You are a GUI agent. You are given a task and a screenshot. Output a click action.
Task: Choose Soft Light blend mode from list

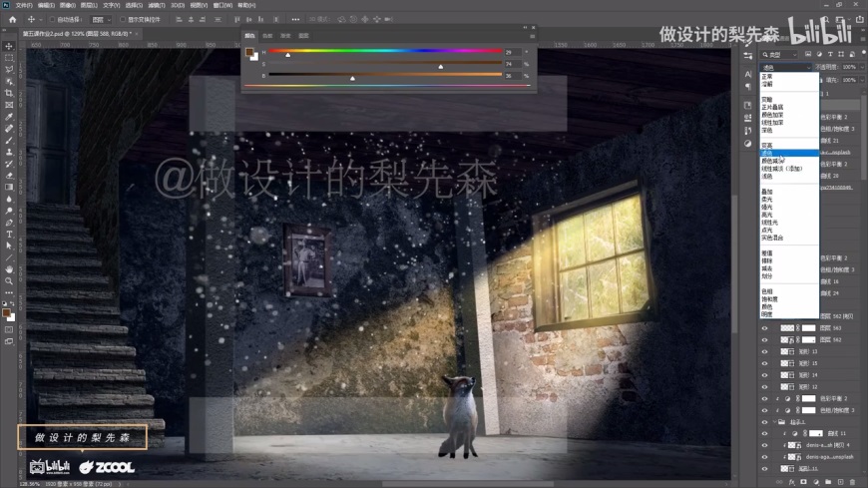766,200
